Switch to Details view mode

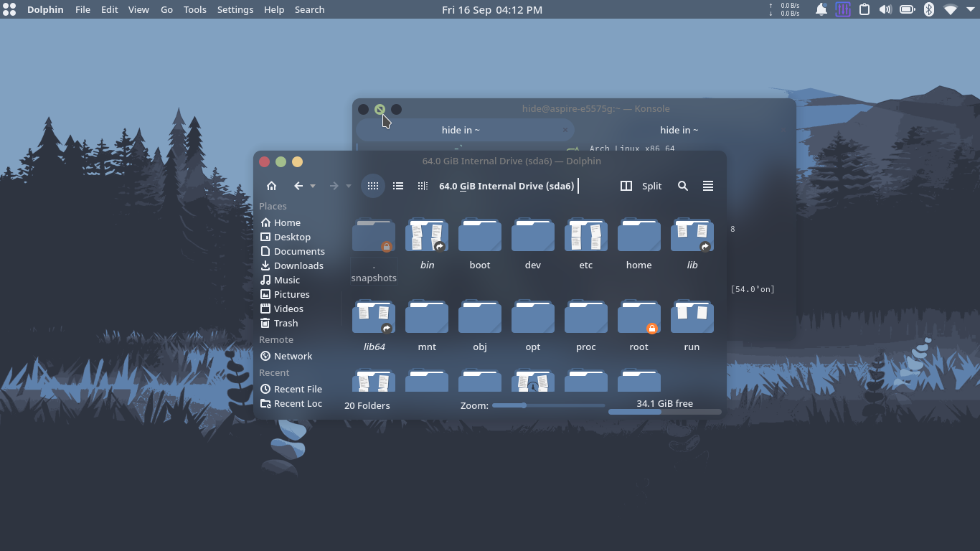point(398,186)
